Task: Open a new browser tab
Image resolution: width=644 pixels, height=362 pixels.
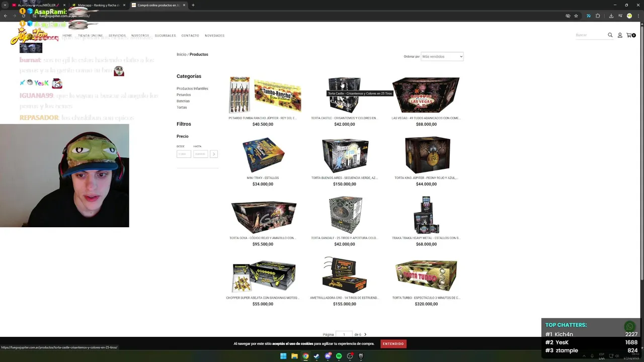Action: coord(193,5)
